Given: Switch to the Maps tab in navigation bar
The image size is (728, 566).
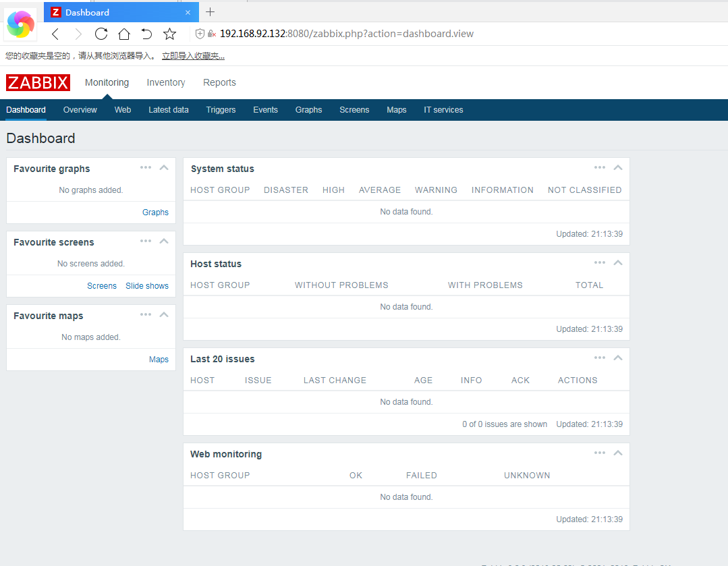Looking at the screenshot, I should click(397, 110).
